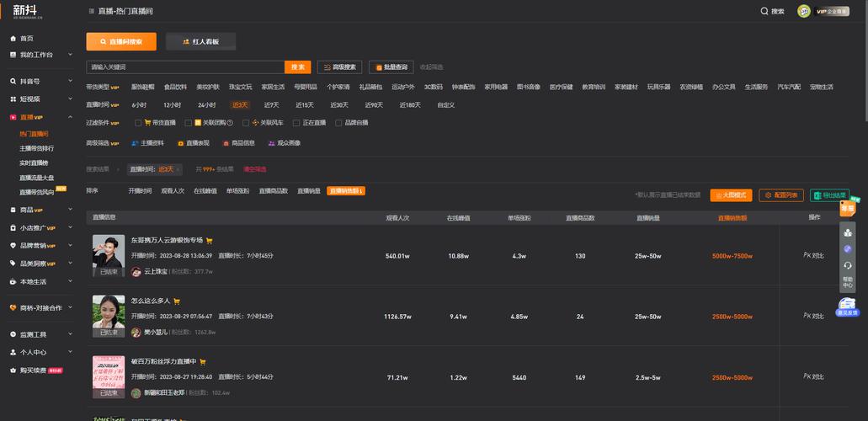Click the 导出结果 export button
The width and height of the screenshot is (868, 421).
[829, 195]
